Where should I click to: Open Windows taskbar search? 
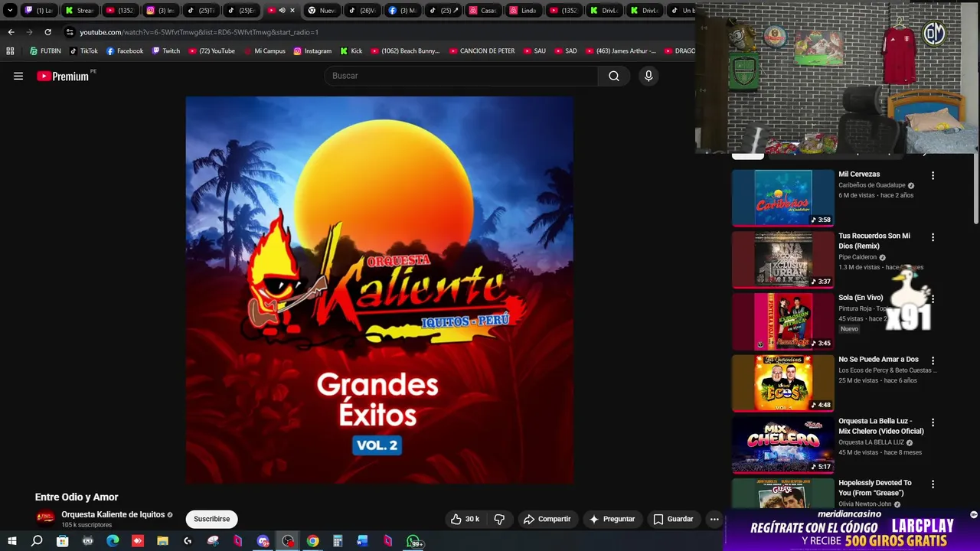(x=37, y=541)
